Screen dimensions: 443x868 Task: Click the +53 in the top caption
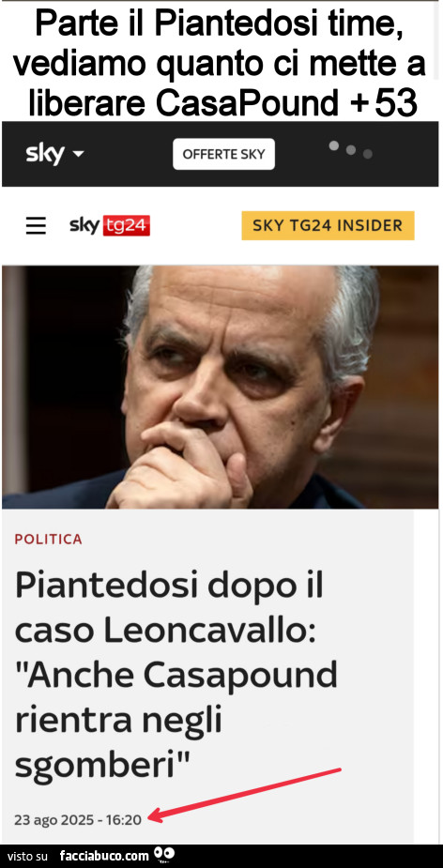[384, 103]
